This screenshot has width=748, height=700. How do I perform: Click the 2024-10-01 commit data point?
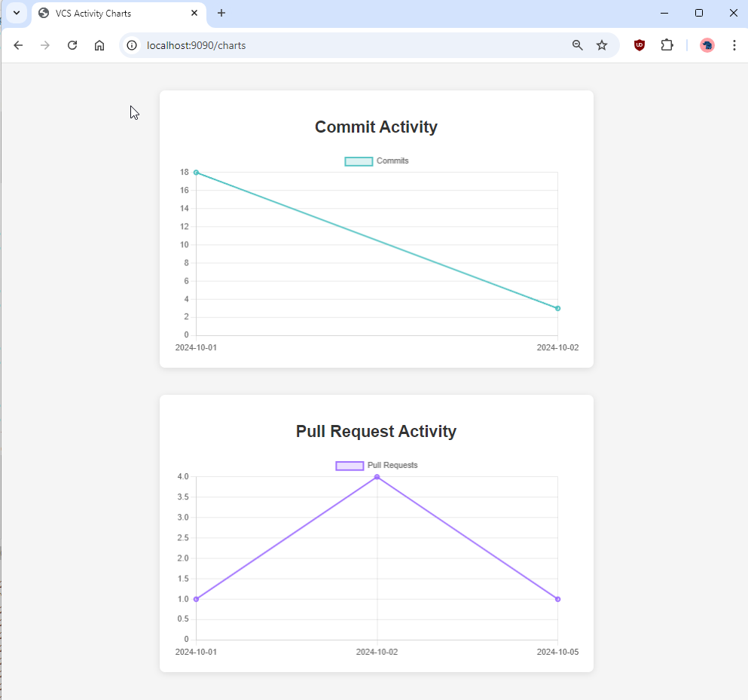(197, 173)
